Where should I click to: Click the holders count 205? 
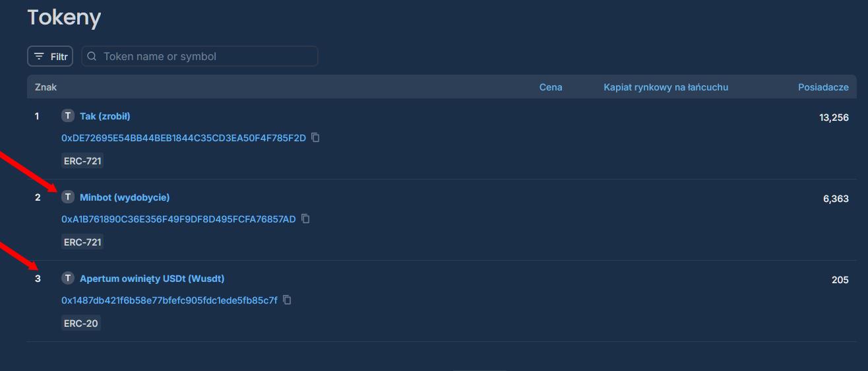tap(840, 280)
